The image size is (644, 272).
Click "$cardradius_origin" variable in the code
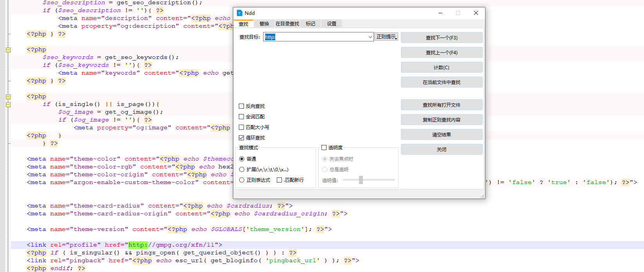tap(289, 214)
